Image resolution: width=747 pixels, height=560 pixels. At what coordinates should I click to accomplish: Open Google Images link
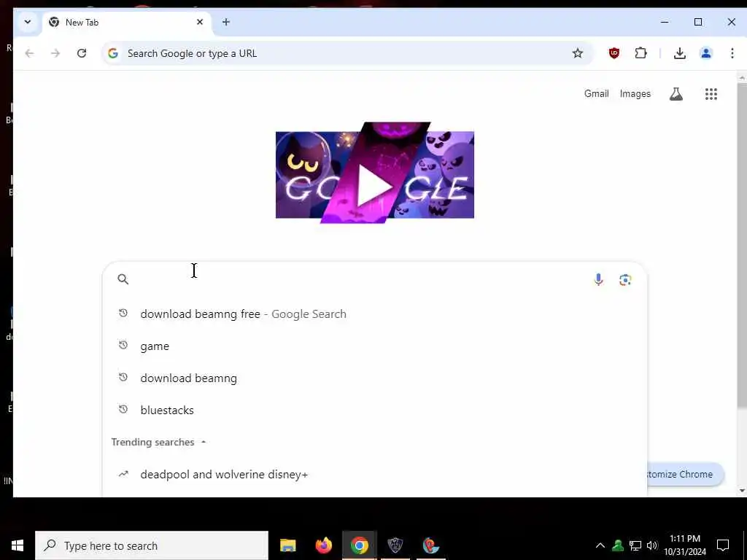coord(635,94)
